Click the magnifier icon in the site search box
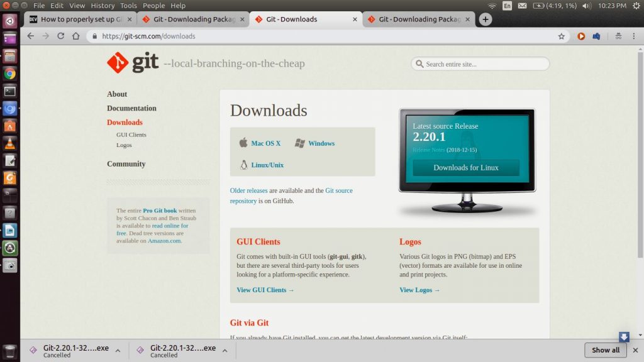Image resolution: width=644 pixels, height=362 pixels. (x=419, y=63)
